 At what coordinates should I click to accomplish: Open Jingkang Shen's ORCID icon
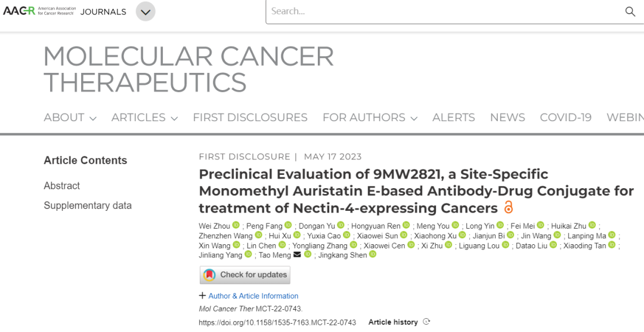tap(373, 255)
